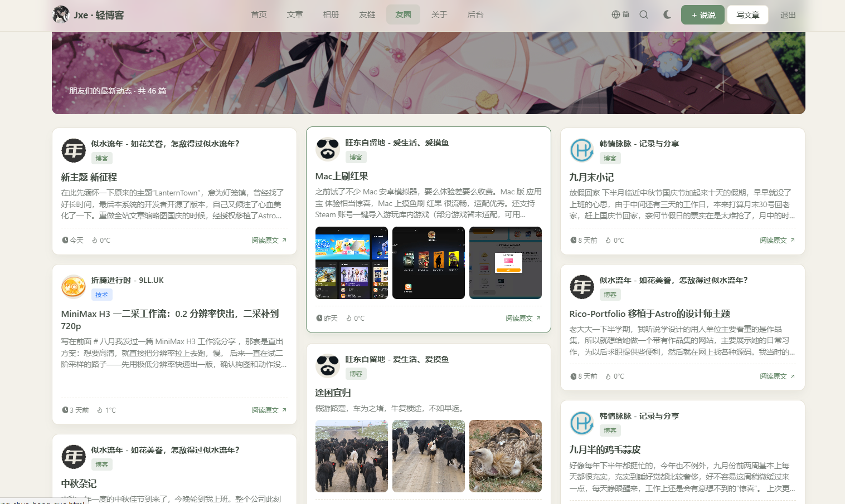Toggle dark mode moon icon
The image size is (845, 504).
[x=667, y=14]
